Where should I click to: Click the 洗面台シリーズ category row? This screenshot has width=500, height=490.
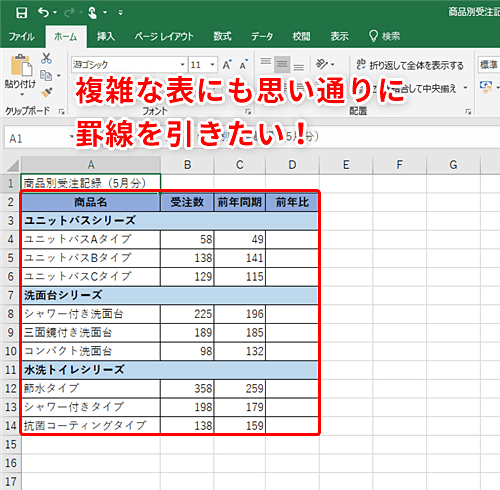(170, 295)
